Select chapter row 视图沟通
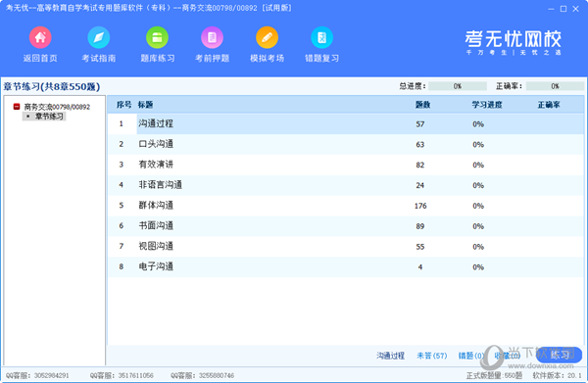 (x=346, y=247)
